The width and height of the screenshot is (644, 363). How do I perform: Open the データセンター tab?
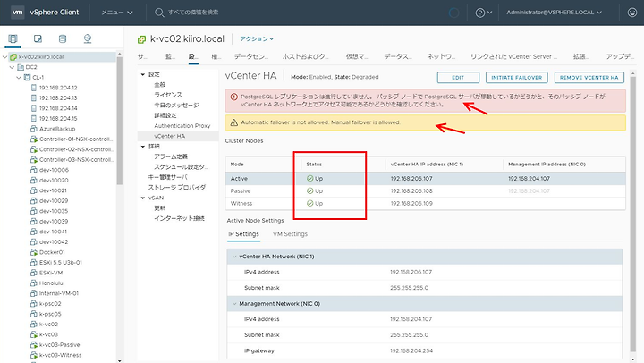tap(251, 56)
